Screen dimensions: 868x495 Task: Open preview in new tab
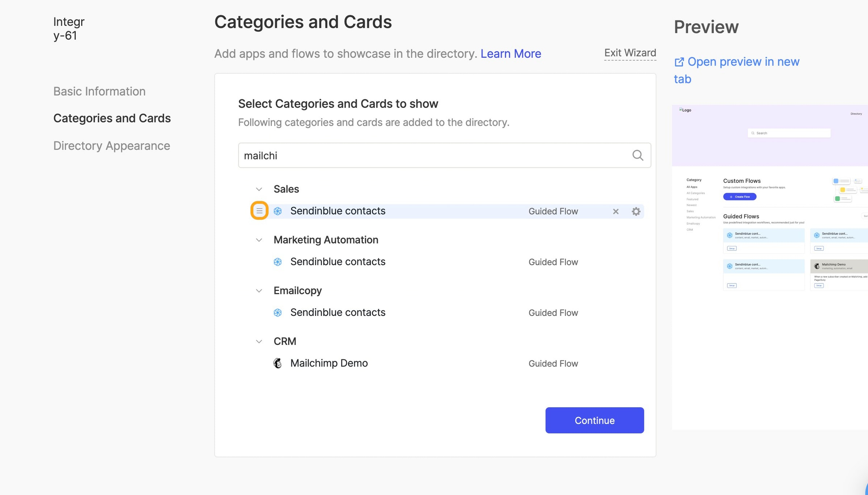pos(737,70)
